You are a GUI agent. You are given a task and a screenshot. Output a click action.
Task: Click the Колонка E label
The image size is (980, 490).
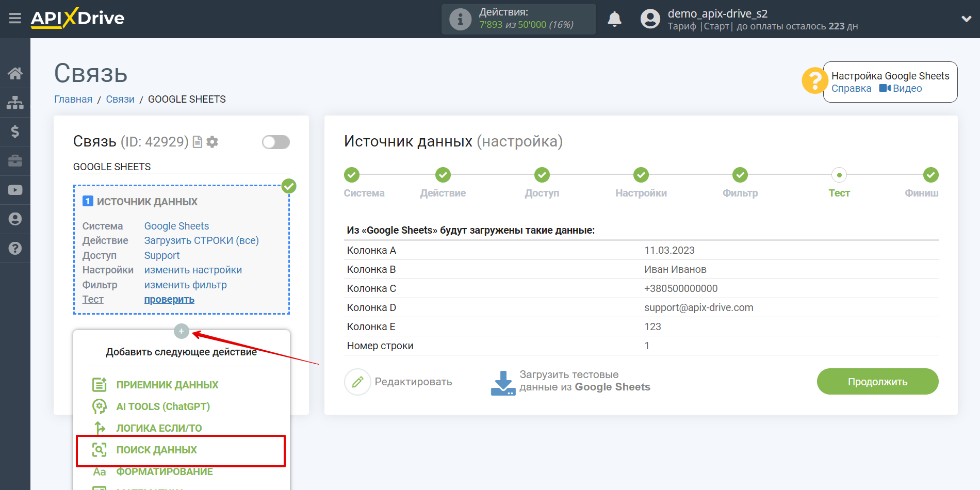point(371,326)
